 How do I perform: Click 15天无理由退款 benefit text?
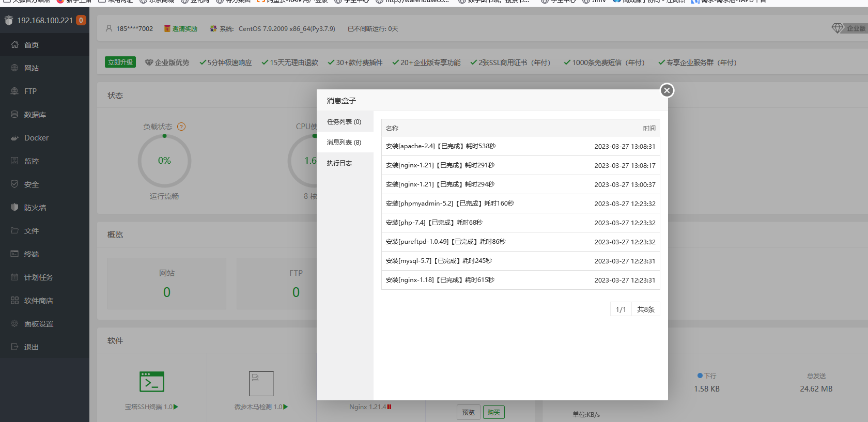click(x=294, y=62)
